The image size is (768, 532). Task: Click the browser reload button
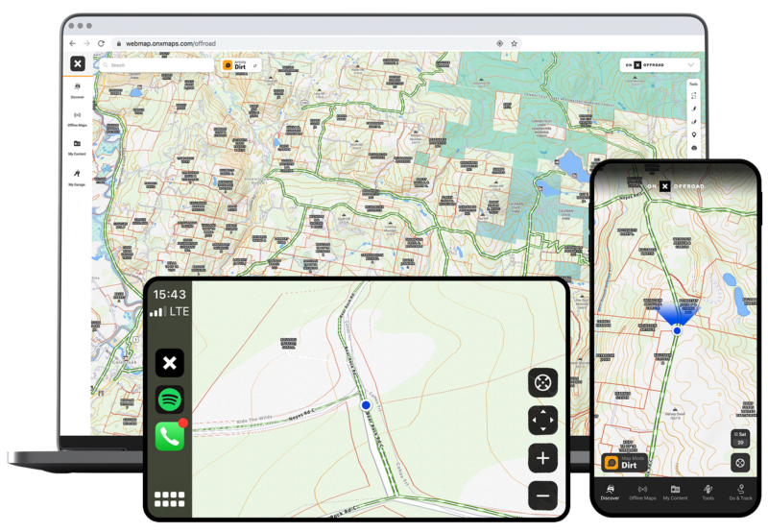[101, 43]
